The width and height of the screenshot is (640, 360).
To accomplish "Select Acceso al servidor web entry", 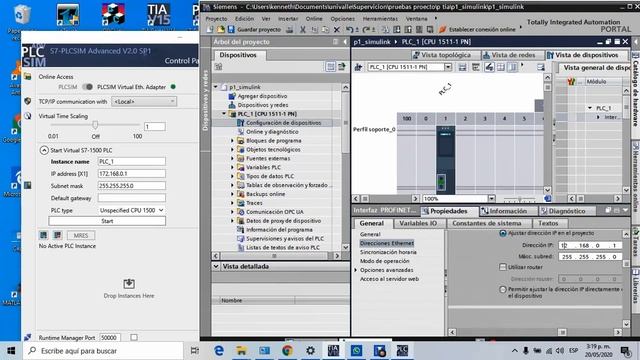I will point(389,279).
